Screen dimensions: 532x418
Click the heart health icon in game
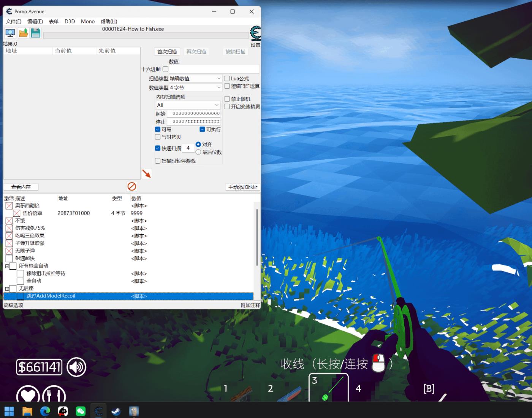point(28,395)
